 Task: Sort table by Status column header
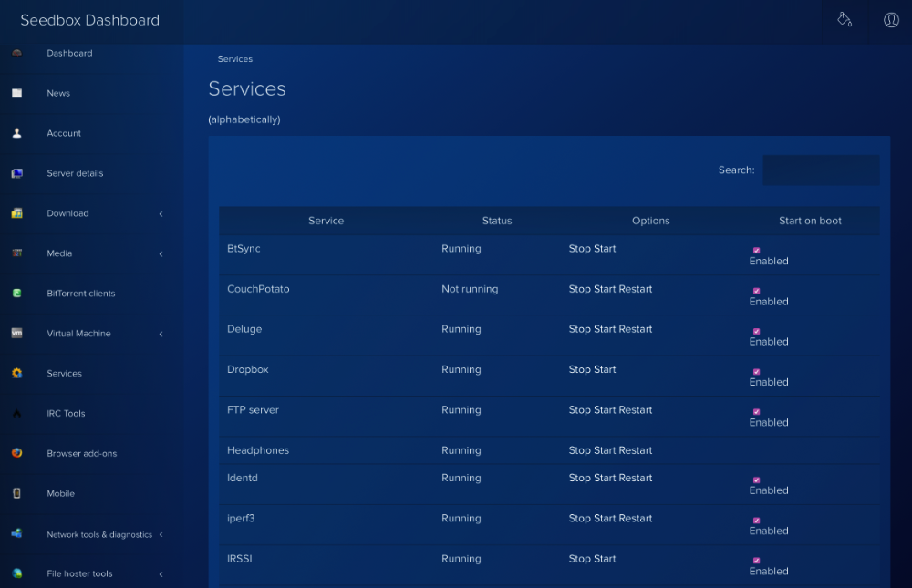[x=497, y=221]
